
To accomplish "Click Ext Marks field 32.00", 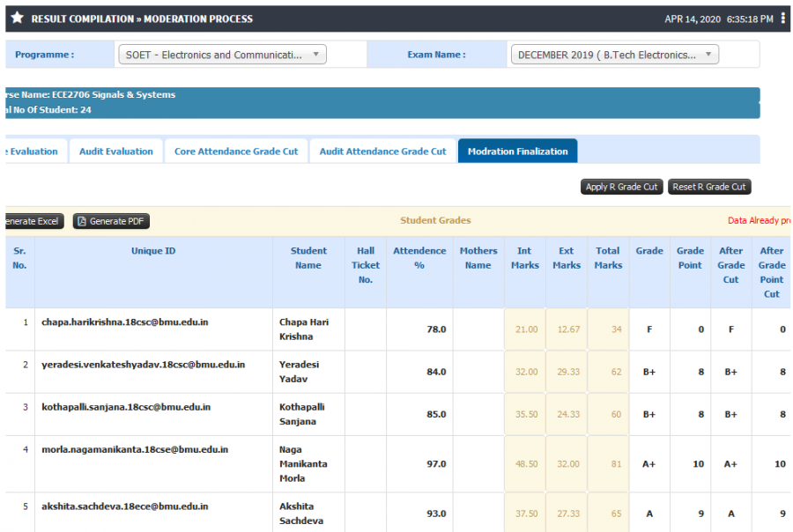I will click(567, 463).
